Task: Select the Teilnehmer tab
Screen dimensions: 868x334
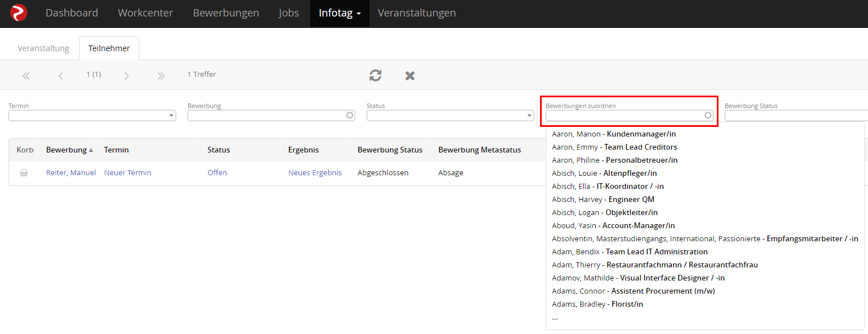Action: click(109, 48)
